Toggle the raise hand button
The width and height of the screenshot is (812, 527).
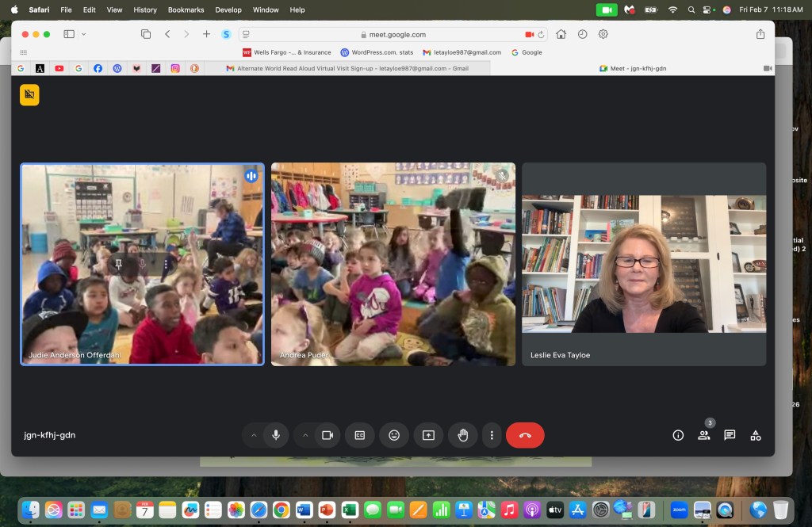(463, 435)
